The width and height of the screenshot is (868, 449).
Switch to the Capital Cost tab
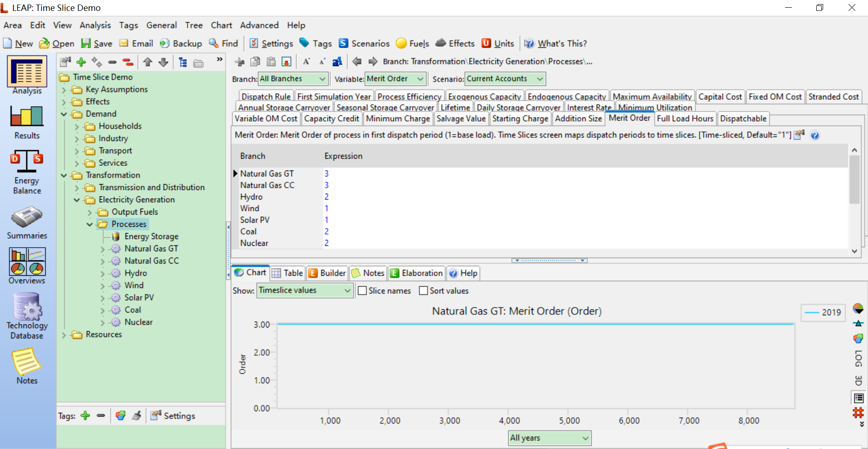[x=720, y=97]
